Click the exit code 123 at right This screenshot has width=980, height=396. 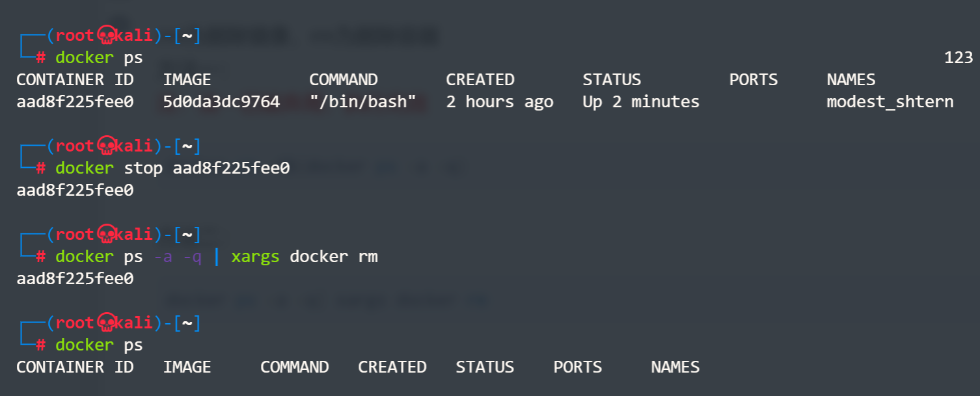pyautogui.click(x=958, y=58)
